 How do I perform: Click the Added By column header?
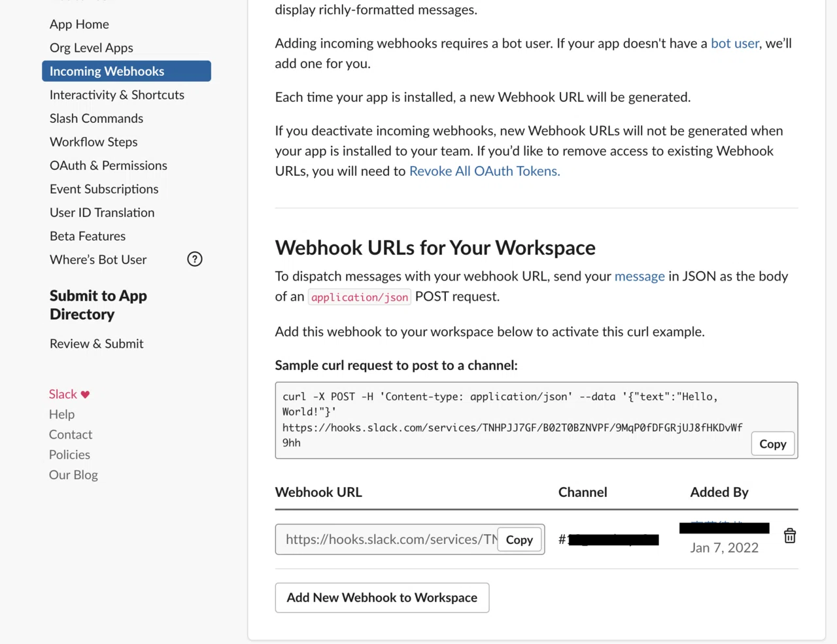(719, 492)
